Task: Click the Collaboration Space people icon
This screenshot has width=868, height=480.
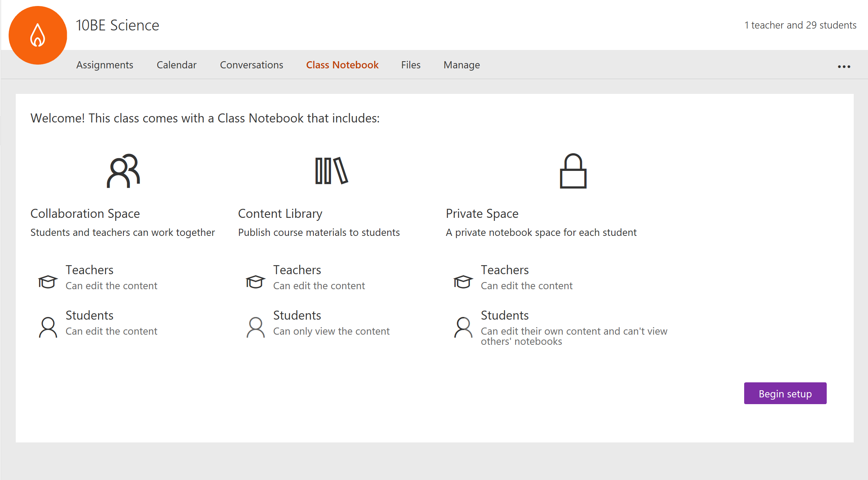Action: pos(123,171)
